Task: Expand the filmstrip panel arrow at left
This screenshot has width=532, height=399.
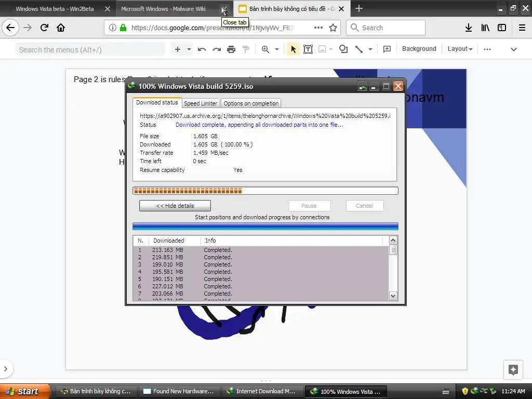Action: (5, 369)
